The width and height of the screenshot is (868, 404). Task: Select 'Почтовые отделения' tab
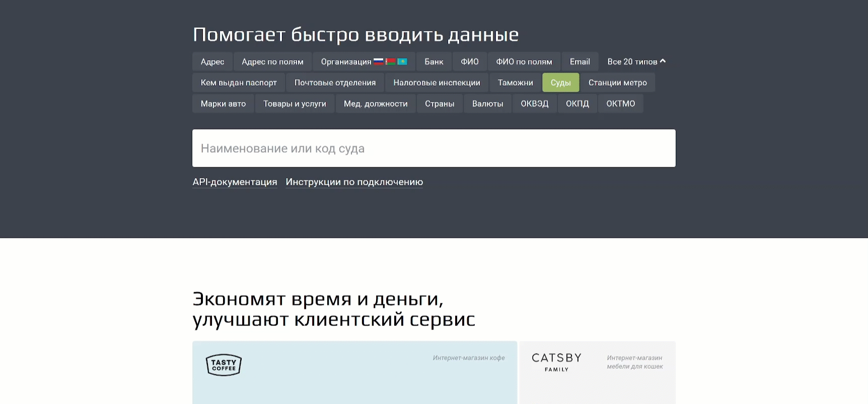pos(335,83)
